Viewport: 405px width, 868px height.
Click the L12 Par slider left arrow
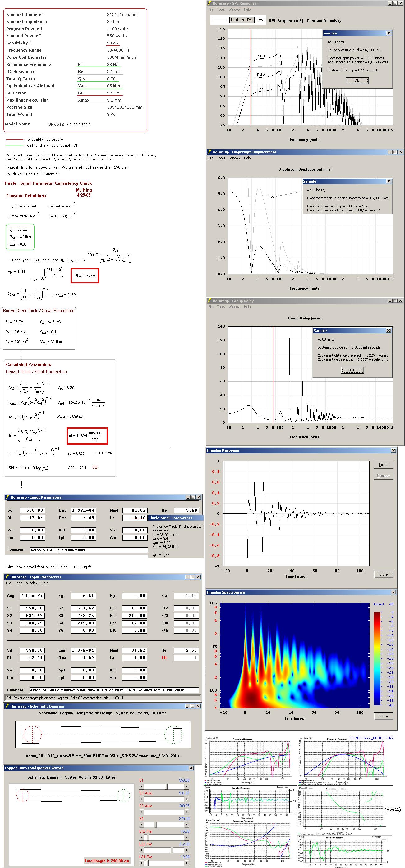coord(142,837)
